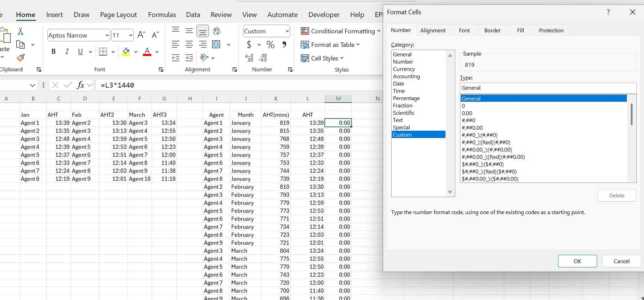Toggle Italic formatting
The width and height of the screenshot is (644, 300).
(67, 51)
